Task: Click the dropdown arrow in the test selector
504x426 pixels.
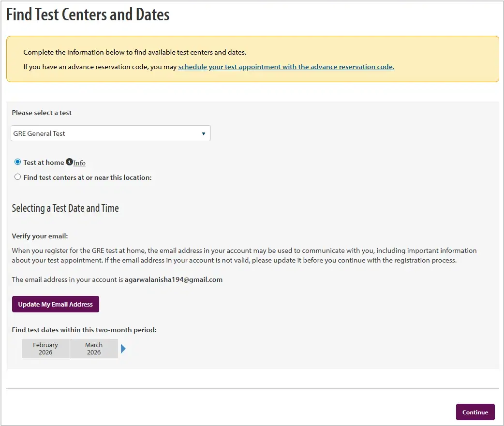Action: pos(203,134)
